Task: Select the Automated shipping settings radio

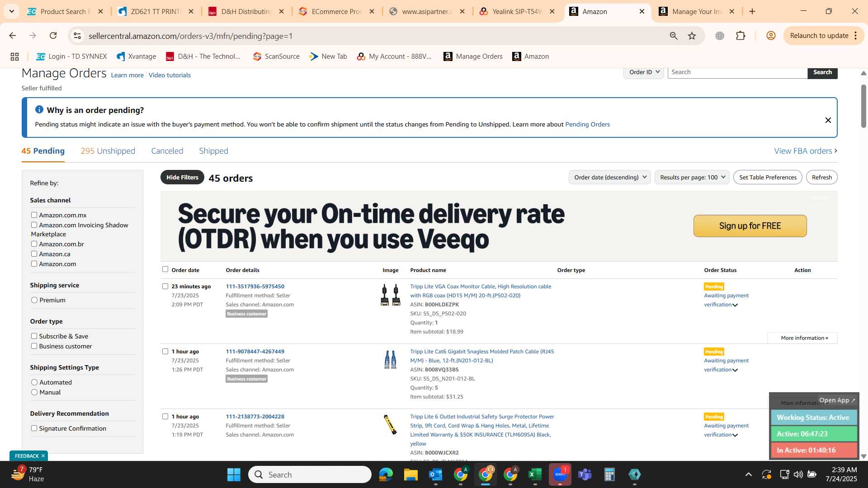Action: pyautogui.click(x=34, y=382)
